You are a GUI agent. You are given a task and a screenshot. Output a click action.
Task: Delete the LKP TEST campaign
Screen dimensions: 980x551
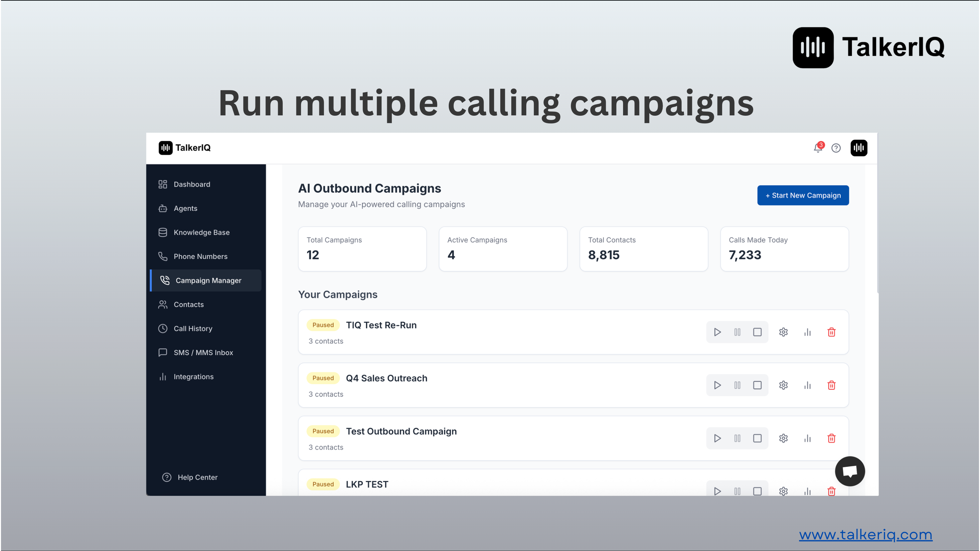click(832, 491)
